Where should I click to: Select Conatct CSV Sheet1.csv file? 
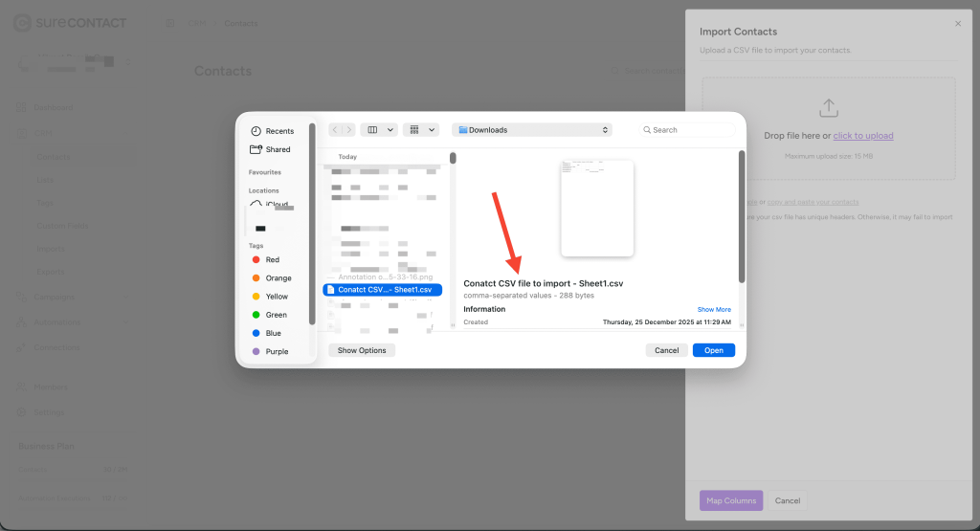click(x=383, y=289)
